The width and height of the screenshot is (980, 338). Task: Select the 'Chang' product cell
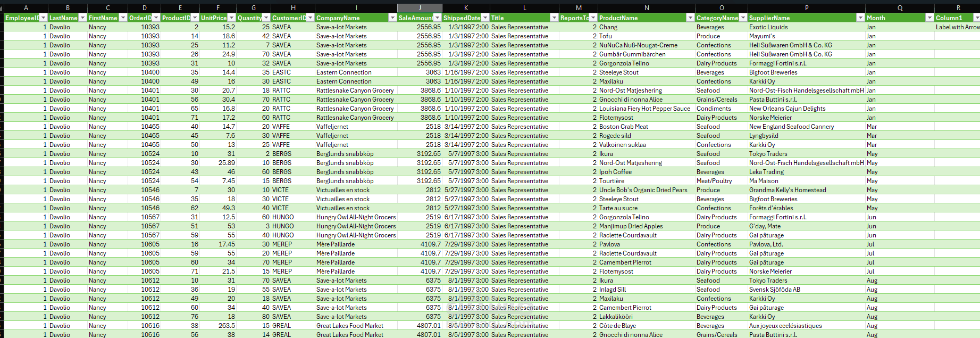pyautogui.click(x=646, y=27)
